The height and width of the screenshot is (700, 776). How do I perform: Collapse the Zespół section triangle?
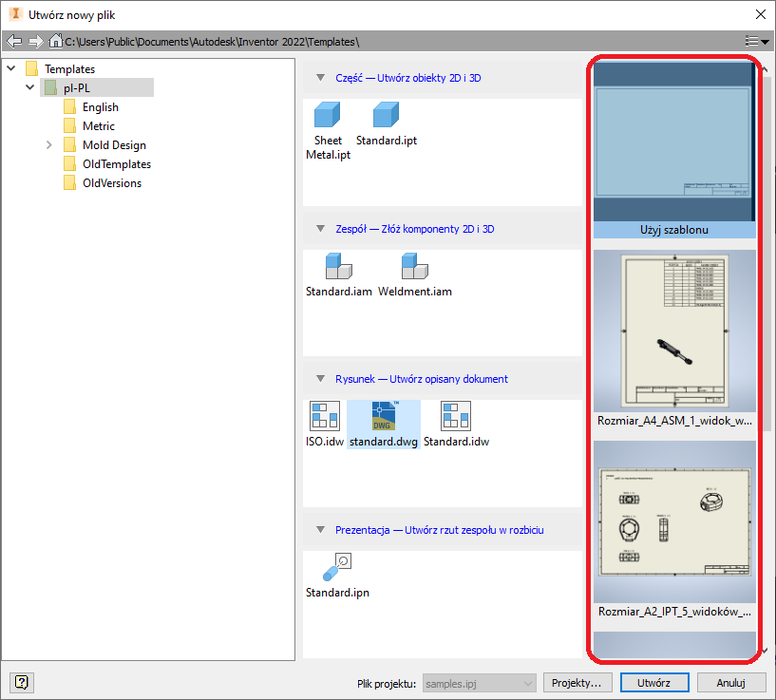coord(320,229)
